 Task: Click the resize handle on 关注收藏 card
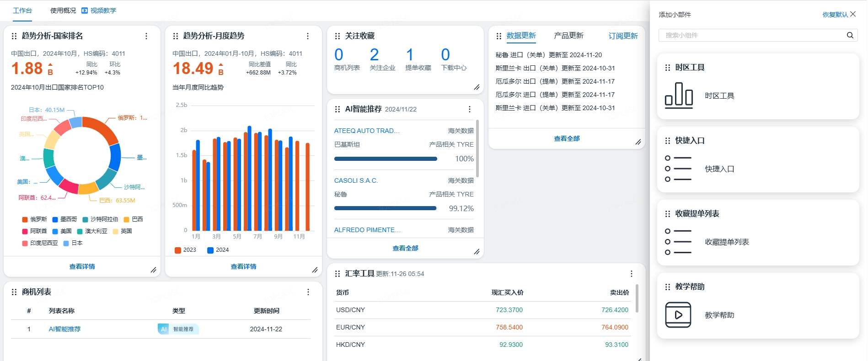pyautogui.click(x=477, y=87)
